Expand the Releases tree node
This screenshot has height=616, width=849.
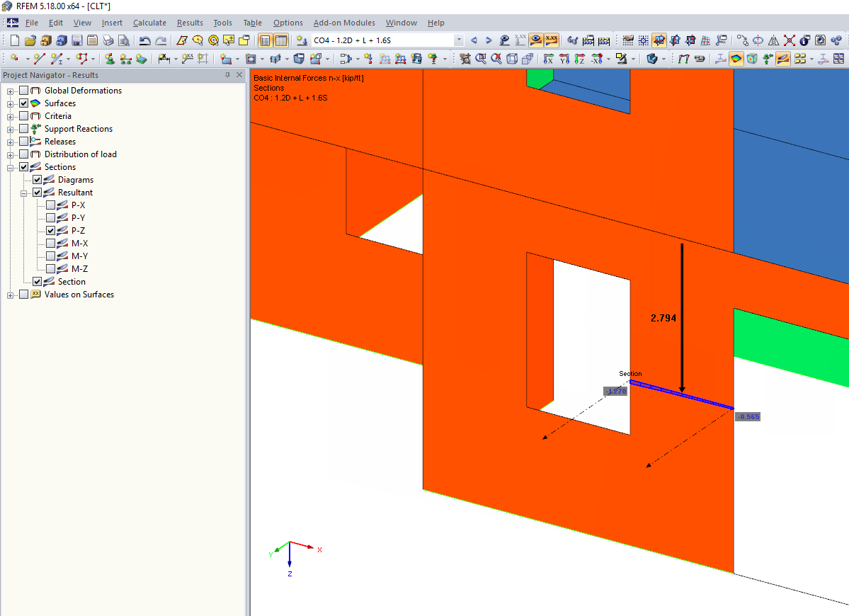pos(11,142)
